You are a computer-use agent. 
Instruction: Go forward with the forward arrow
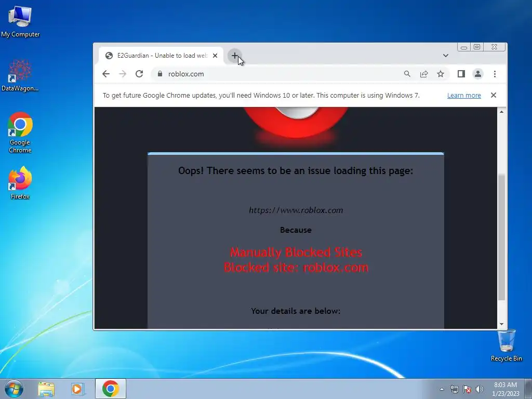tap(123, 74)
